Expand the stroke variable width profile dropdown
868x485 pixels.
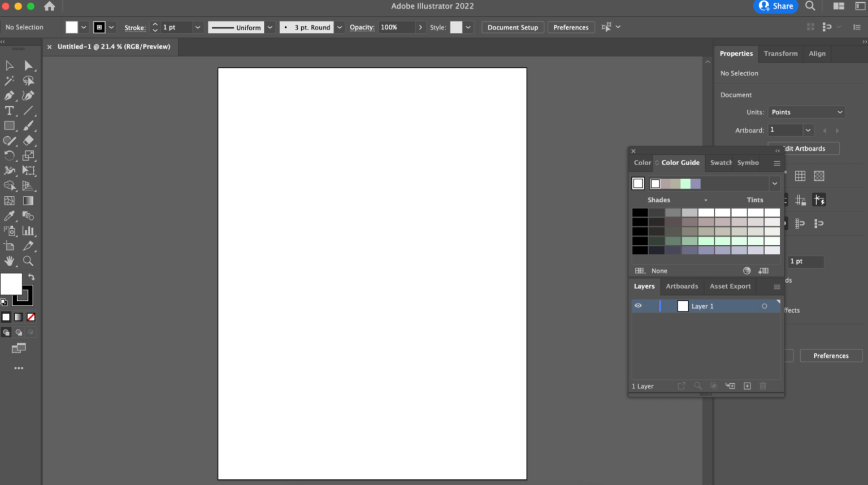tap(270, 27)
